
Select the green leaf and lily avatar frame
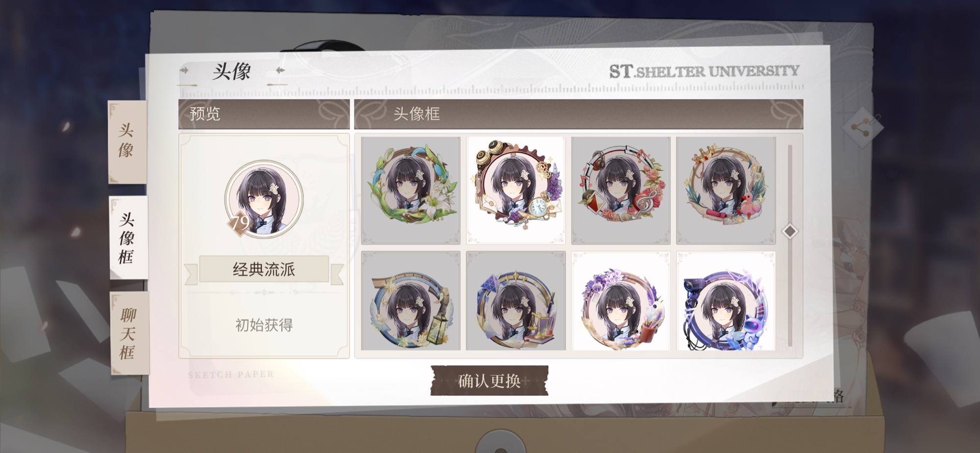coord(411,190)
